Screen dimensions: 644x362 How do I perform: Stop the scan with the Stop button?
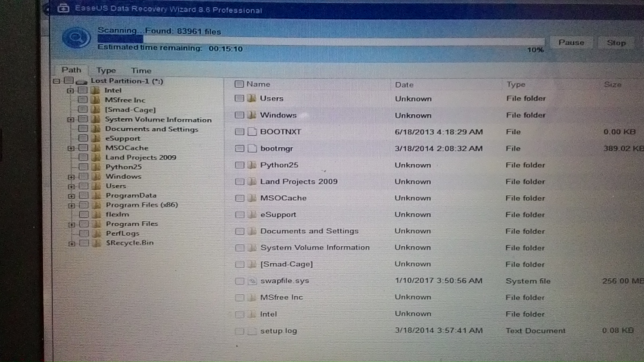tap(616, 43)
